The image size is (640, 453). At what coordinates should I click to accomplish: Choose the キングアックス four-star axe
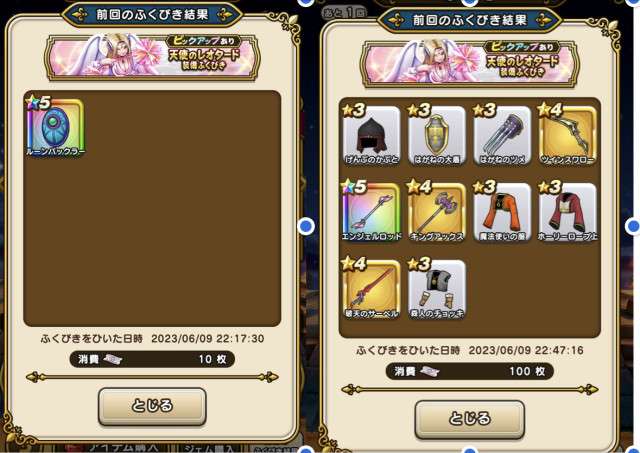436,211
